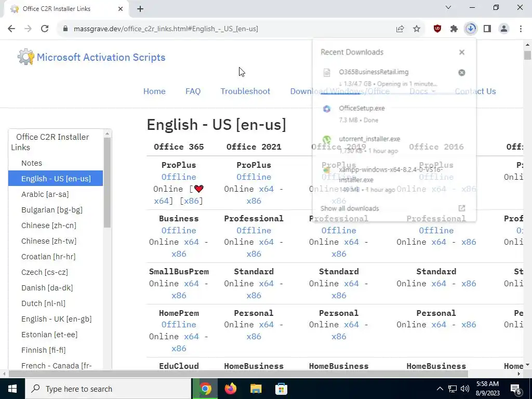Click Offline under Office 365 HomePrem

(x=179, y=325)
